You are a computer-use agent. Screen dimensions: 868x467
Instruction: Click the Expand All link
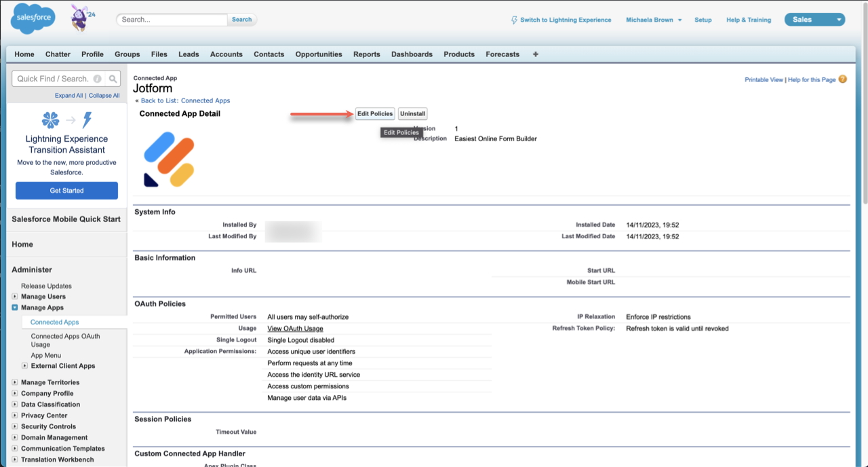(x=68, y=96)
